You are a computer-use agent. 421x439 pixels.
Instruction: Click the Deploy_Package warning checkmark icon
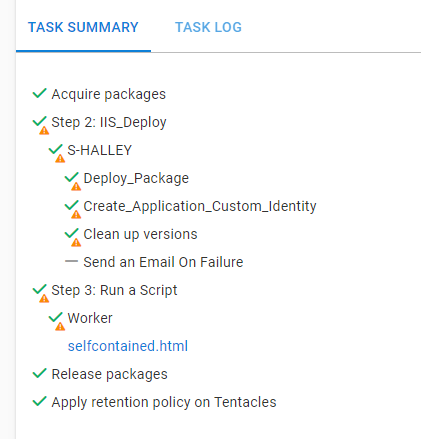tap(73, 181)
